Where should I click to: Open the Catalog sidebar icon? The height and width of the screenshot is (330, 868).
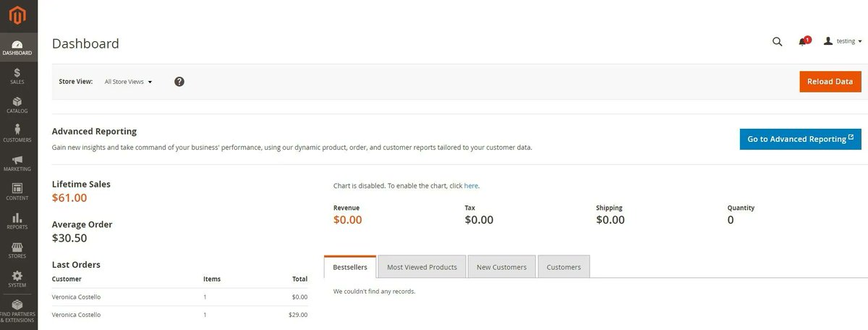(17, 101)
